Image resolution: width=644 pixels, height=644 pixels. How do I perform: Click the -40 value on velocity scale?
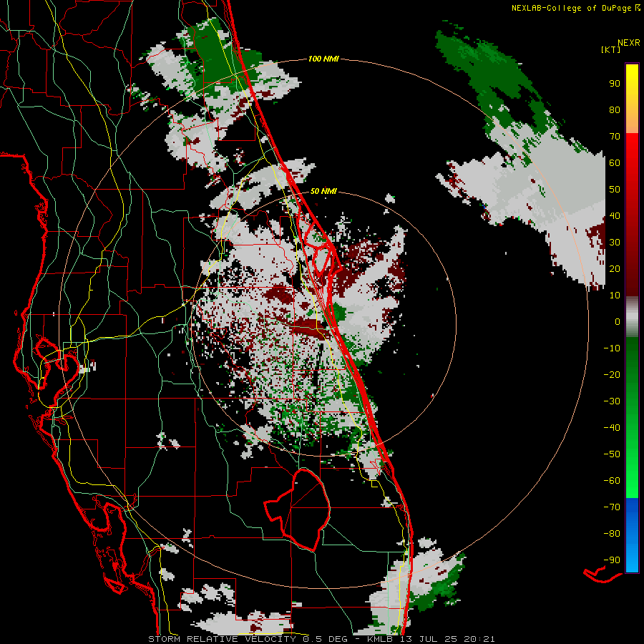point(612,428)
